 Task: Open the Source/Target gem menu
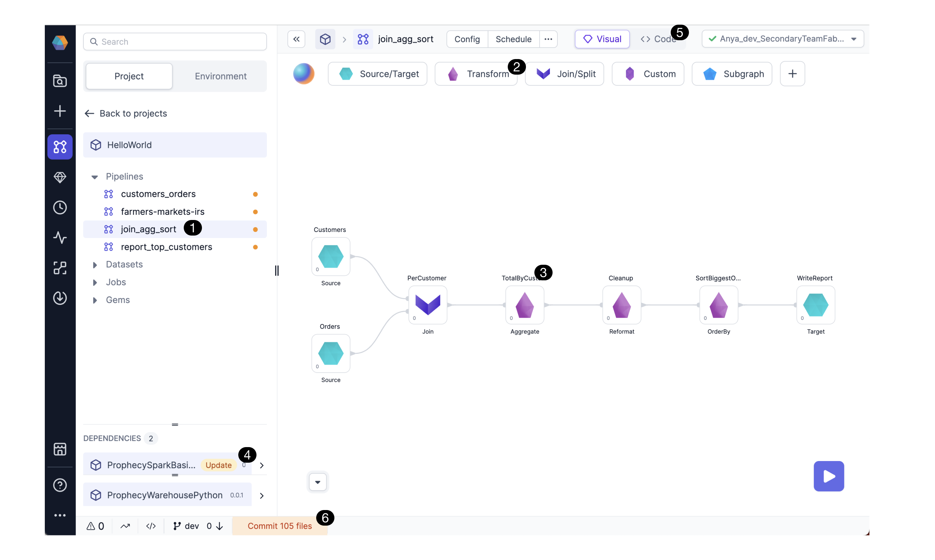378,74
